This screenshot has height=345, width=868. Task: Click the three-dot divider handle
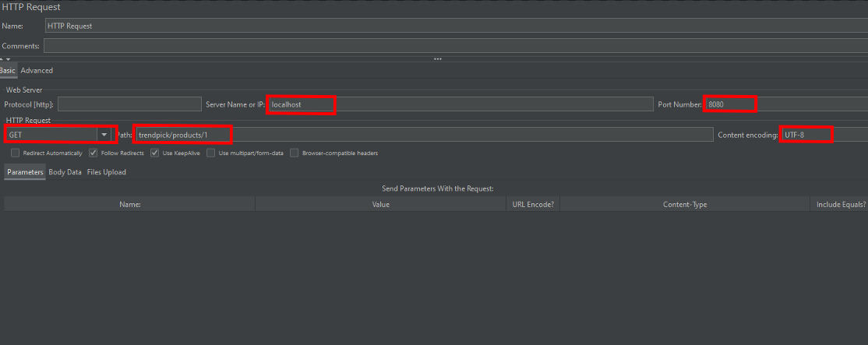tap(437, 58)
